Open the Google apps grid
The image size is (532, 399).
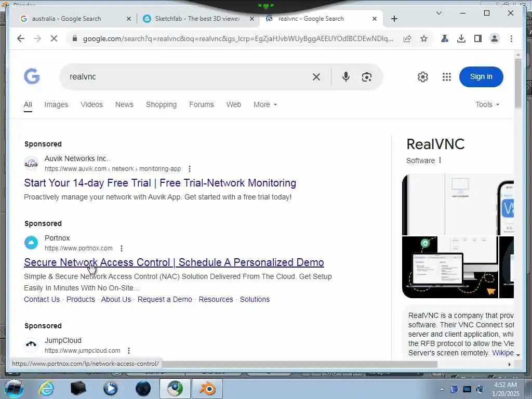(x=447, y=77)
